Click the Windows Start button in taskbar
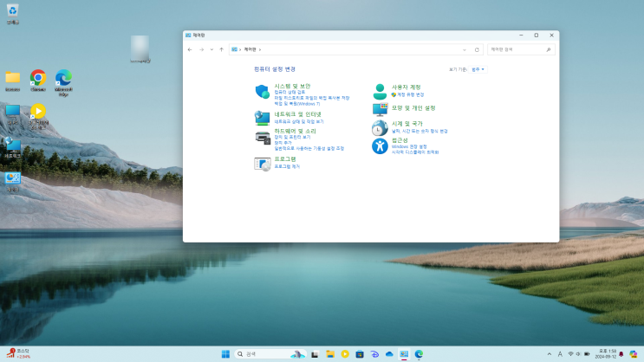This screenshot has width=644, height=362. (x=225, y=353)
